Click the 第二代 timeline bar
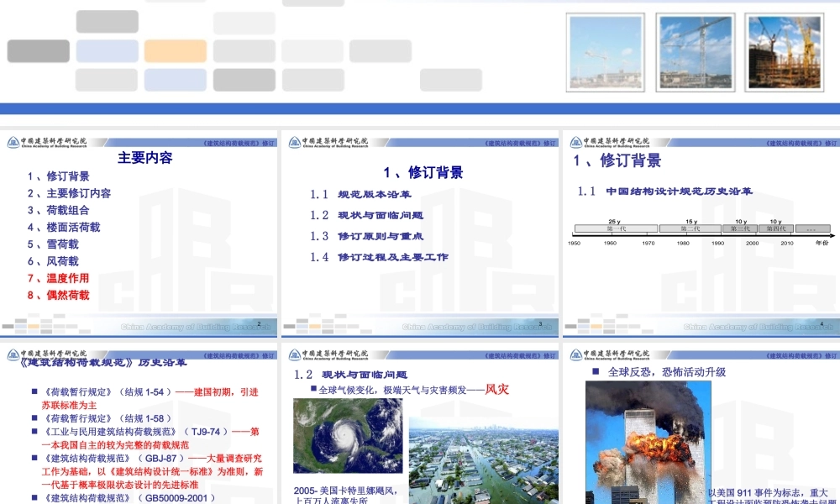The image size is (840, 504). 690,228
